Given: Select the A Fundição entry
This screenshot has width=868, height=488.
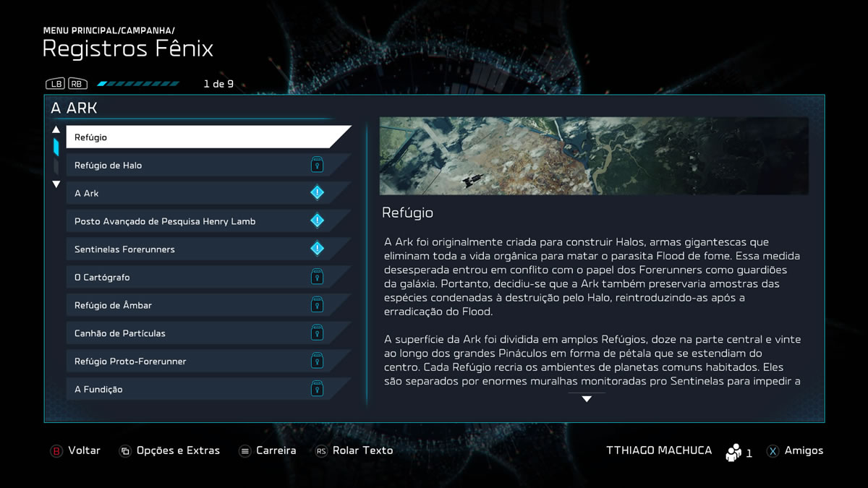Looking at the screenshot, I should click(208, 389).
